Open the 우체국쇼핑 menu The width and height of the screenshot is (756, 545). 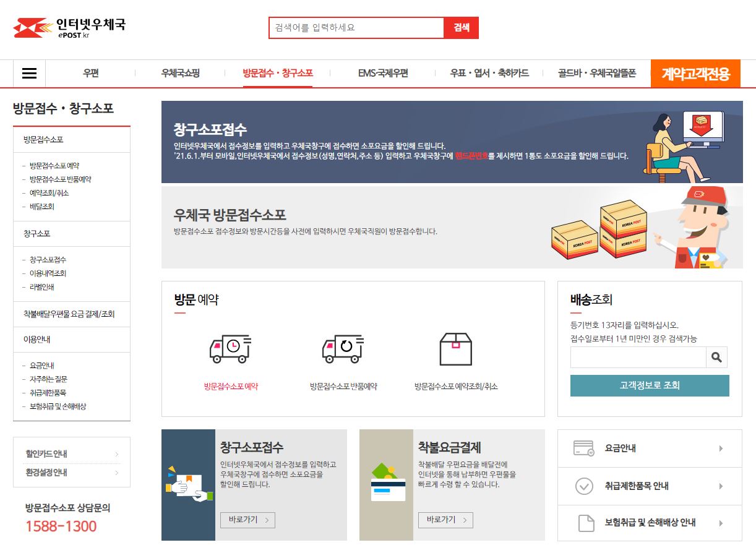pyautogui.click(x=180, y=73)
